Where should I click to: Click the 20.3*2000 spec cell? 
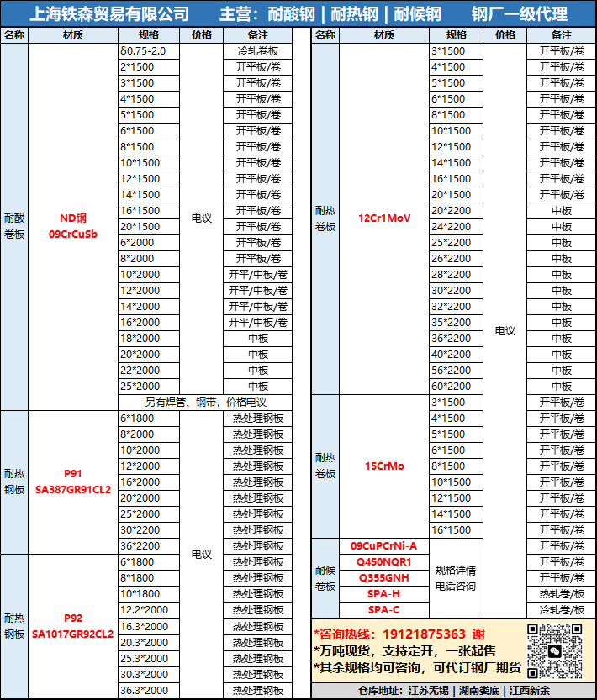point(149,643)
